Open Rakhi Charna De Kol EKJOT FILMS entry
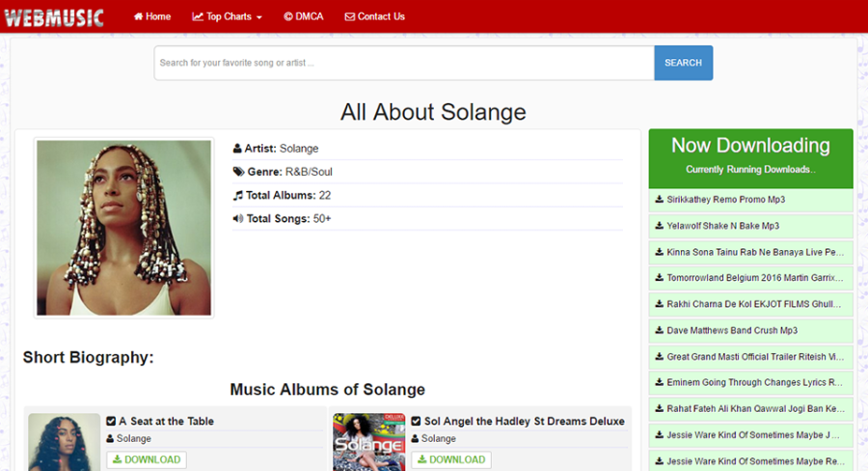The height and width of the screenshot is (471, 868). click(x=750, y=304)
